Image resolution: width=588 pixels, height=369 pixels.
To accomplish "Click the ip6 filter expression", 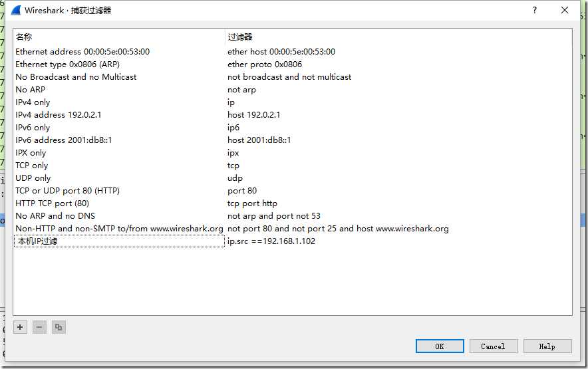I will point(233,128).
